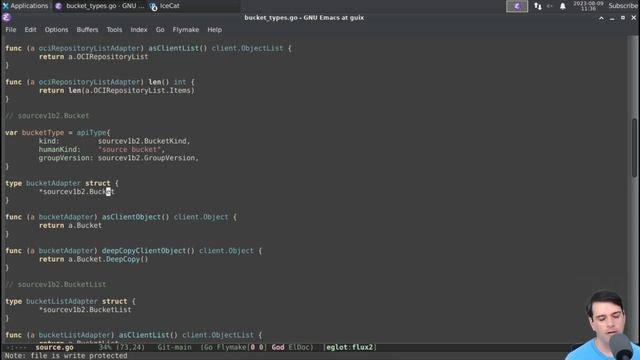Viewport: 640px width, 360px height.
Task: Open the Buffers menu
Action: [x=87, y=30]
